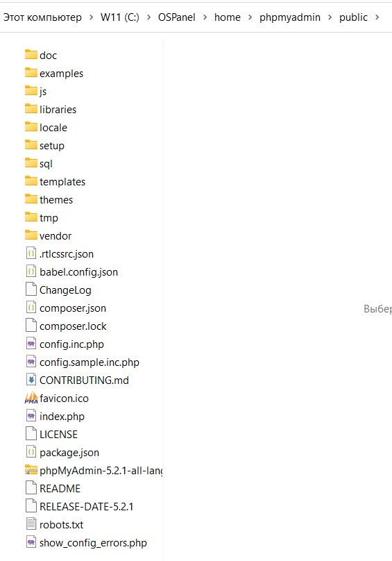392x561 pixels.
Task: Select the babel.config.json file name
Action: [x=78, y=272]
